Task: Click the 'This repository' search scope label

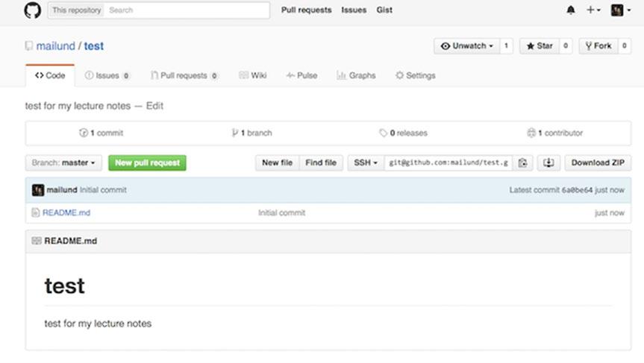Action: [x=77, y=10]
